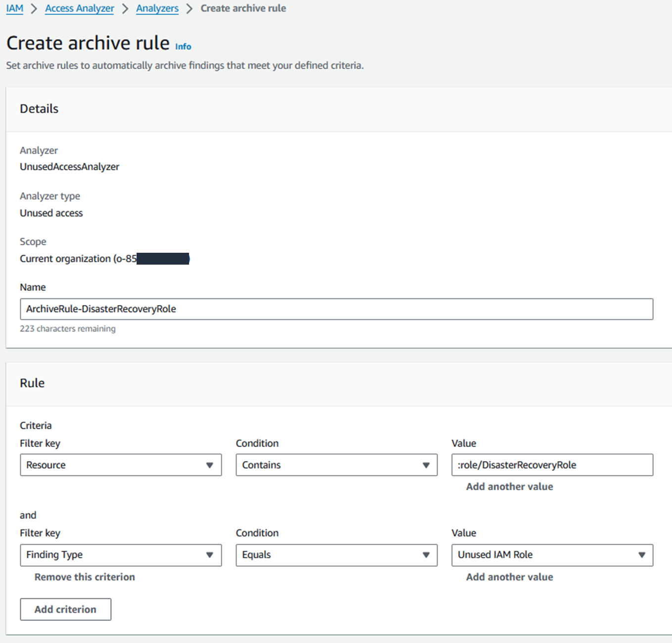Click the rule Name input field
The width and height of the screenshot is (672, 643).
[x=336, y=309]
